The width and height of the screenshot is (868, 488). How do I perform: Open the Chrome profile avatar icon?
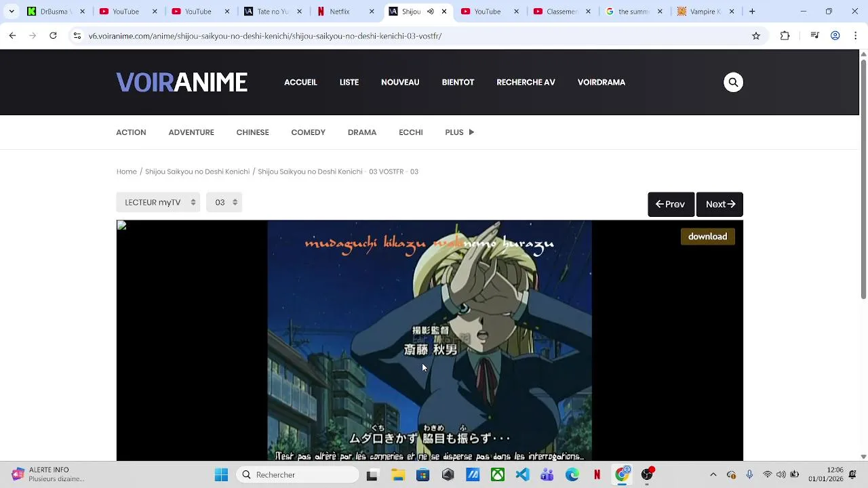coord(835,36)
